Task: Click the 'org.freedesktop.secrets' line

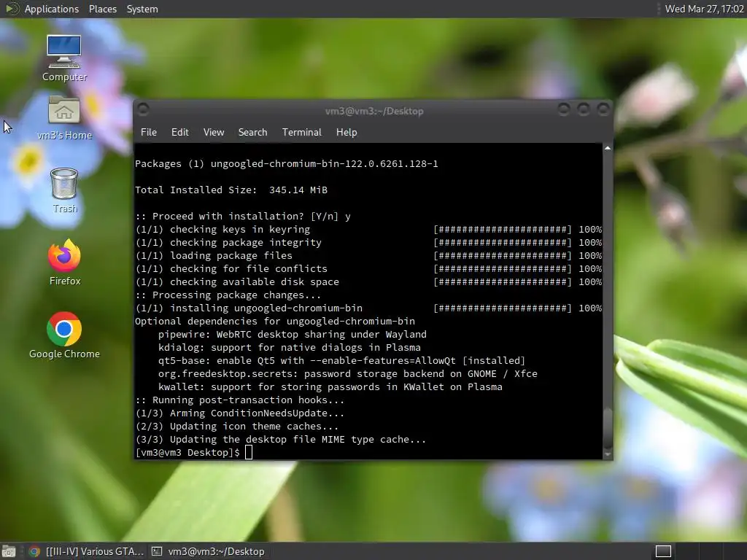Action: point(348,374)
